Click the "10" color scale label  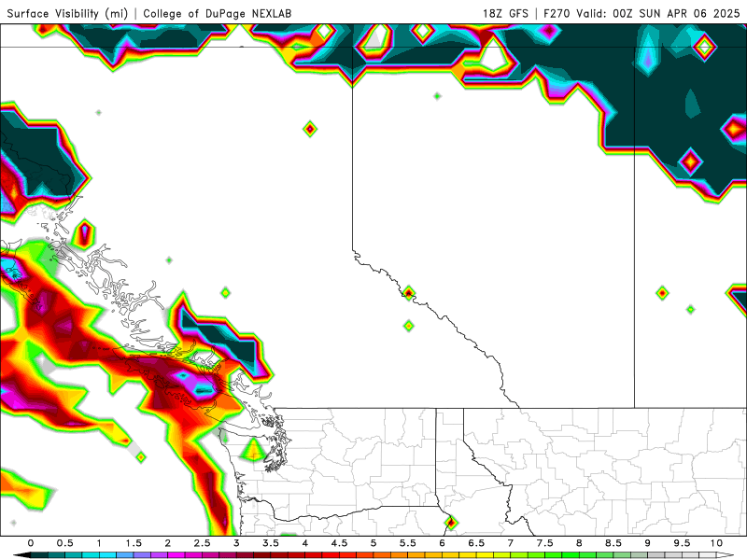coord(716,543)
